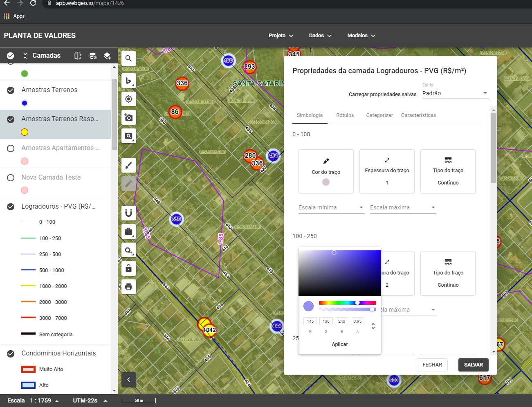Viewport: 532px width, 407px height.
Task: Open the Projeto menu
Action: [281, 36]
